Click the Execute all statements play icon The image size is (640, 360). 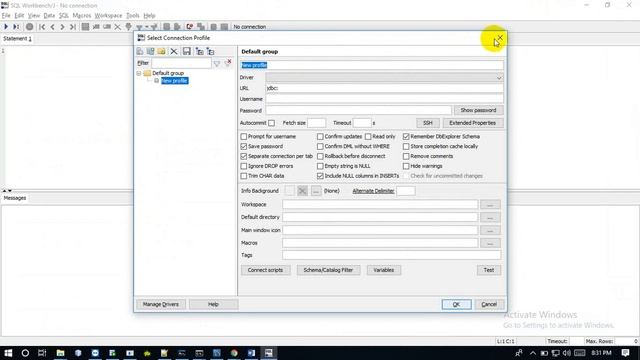(6, 27)
